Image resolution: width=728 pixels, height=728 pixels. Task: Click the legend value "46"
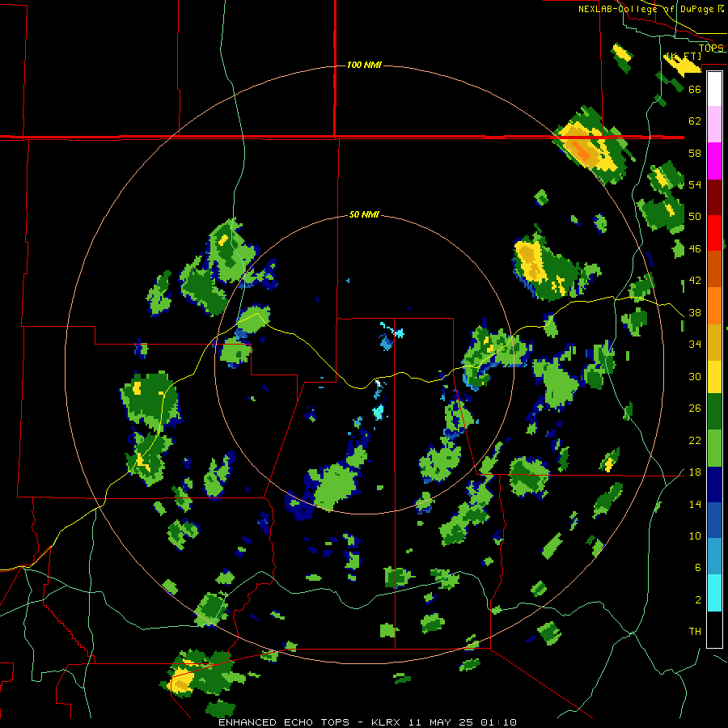click(x=695, y=249)
